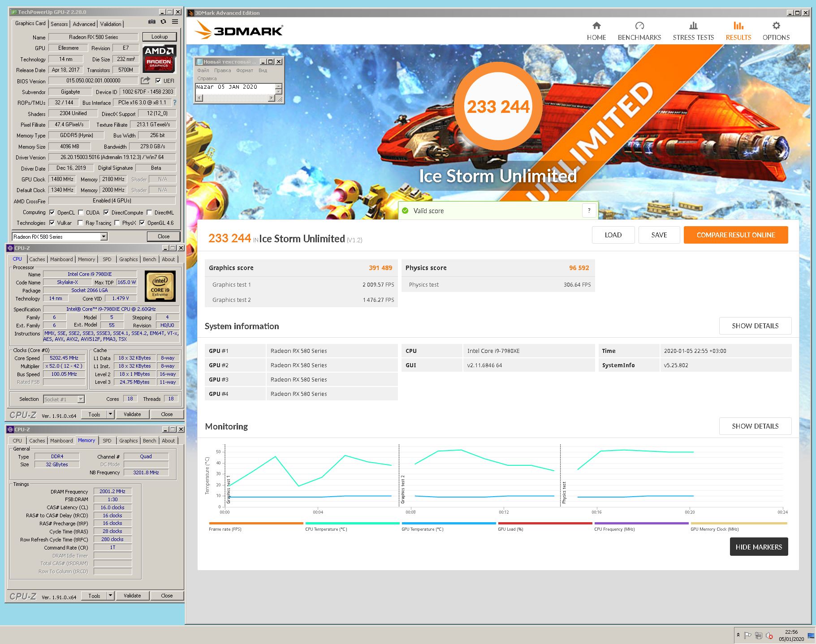
Task: Click the Memory CPU-Z window title icon
Action: click(x=10, y=429)
